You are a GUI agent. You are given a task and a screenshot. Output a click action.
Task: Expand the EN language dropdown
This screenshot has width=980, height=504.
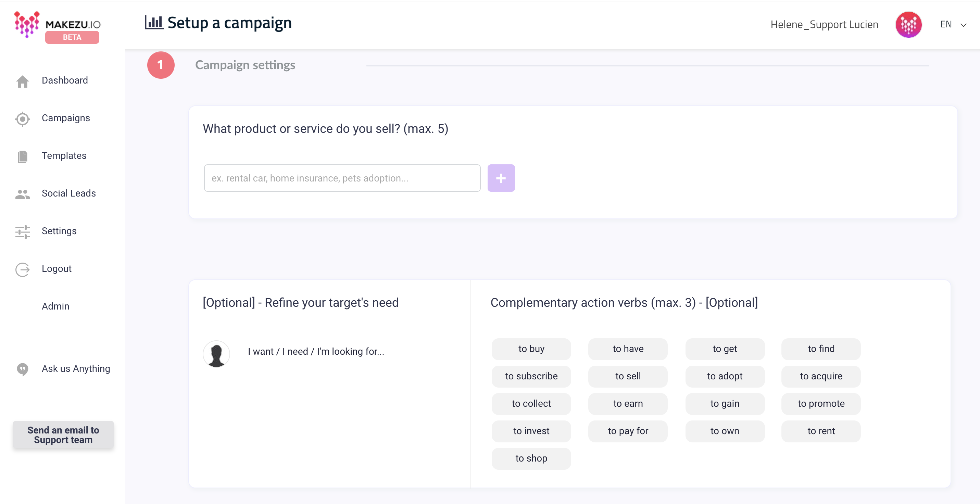pos(953,25)
